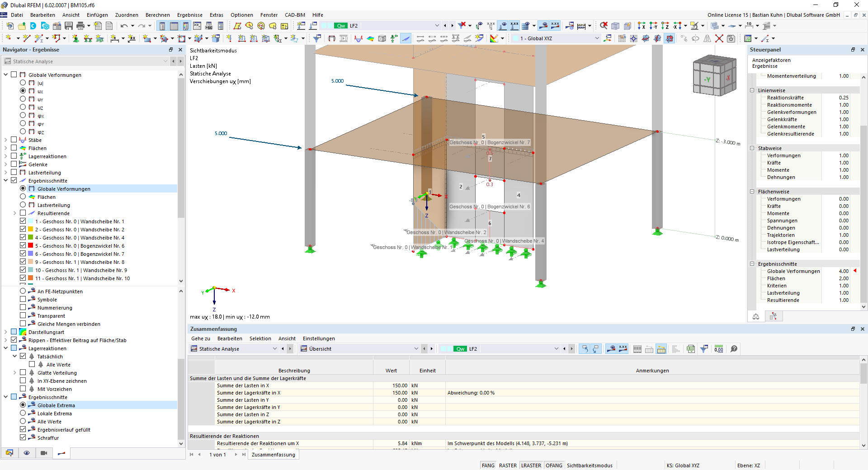The image size is (868, 470).
Task: Open the Datei menu
Action: [17, 15]
